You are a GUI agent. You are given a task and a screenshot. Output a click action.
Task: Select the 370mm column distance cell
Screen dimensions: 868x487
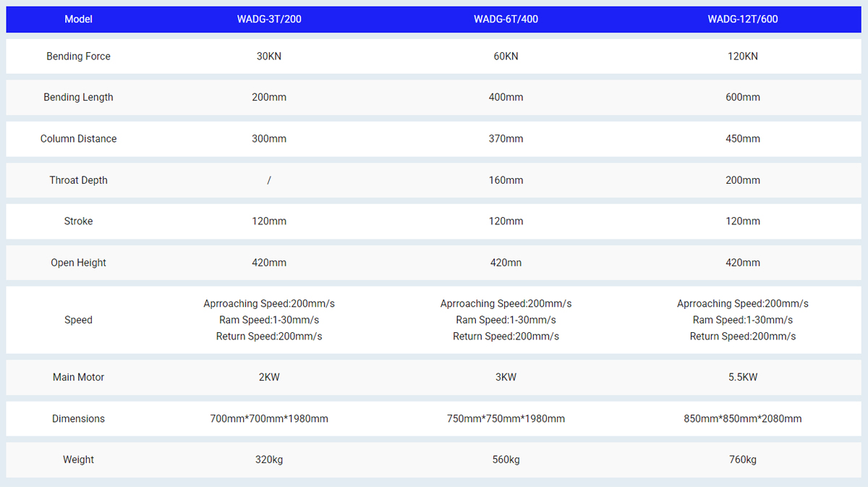coord(506,139)
